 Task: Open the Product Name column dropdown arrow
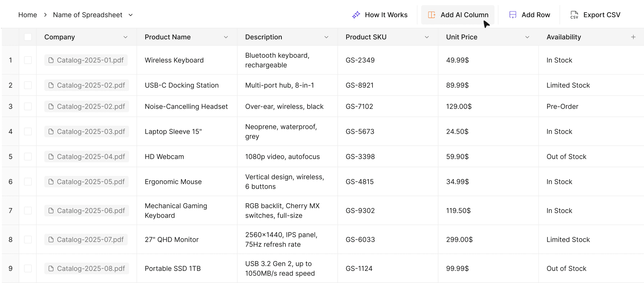coord(226,37)
